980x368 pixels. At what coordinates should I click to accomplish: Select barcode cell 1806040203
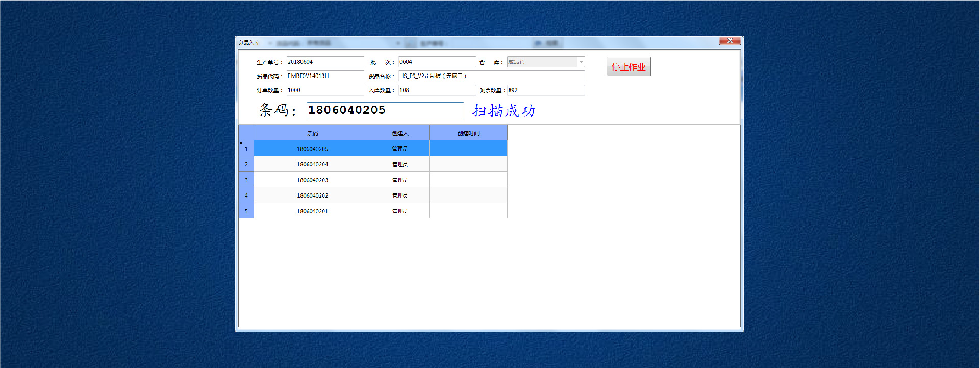point(312,180)
